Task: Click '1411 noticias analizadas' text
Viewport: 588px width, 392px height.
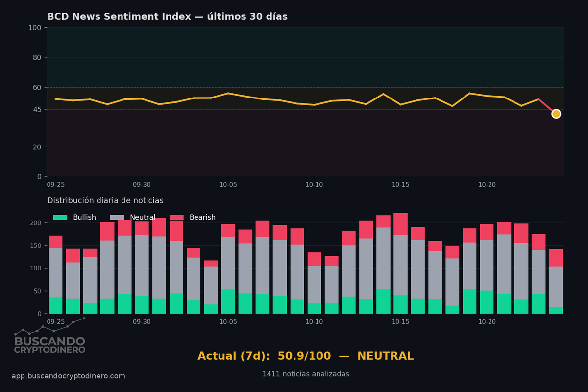Action: (306, 374)
